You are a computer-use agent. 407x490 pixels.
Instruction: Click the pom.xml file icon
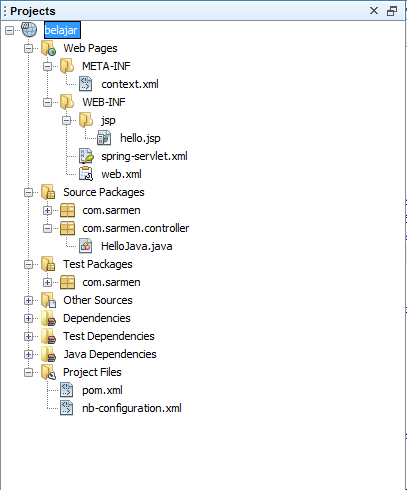pos(67,390)
